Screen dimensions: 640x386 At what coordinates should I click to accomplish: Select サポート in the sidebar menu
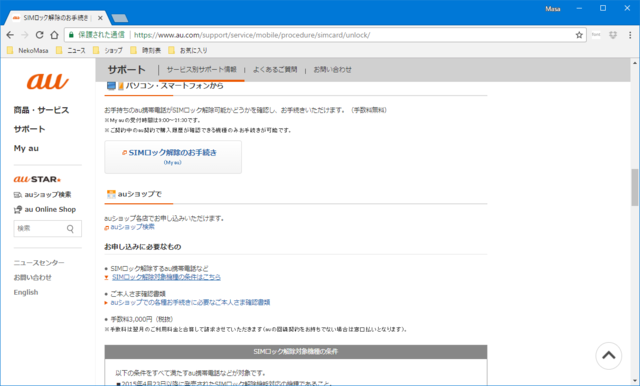point(29,129)
